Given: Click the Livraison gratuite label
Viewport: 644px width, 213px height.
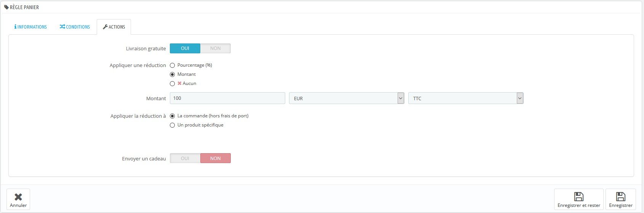Looking at the screenshot, I should click(146, 49).
